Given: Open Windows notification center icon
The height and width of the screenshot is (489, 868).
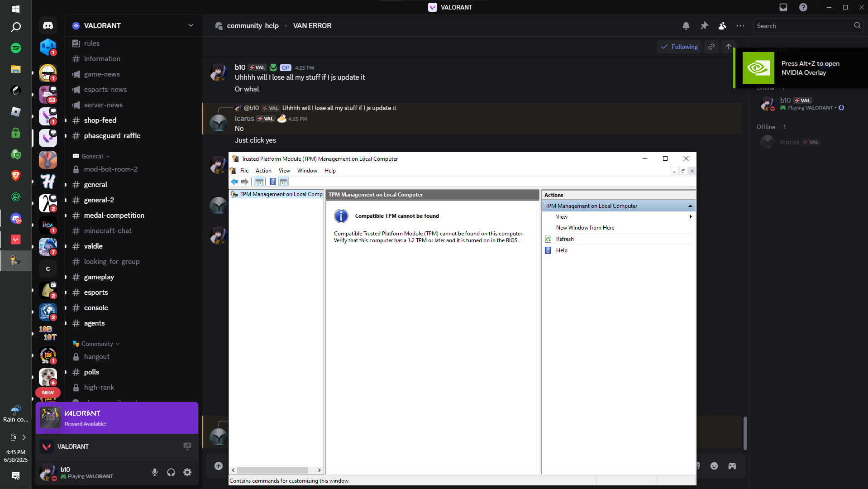Looking at the screenshot, I should pyautogui.click(x=16, y=475).
